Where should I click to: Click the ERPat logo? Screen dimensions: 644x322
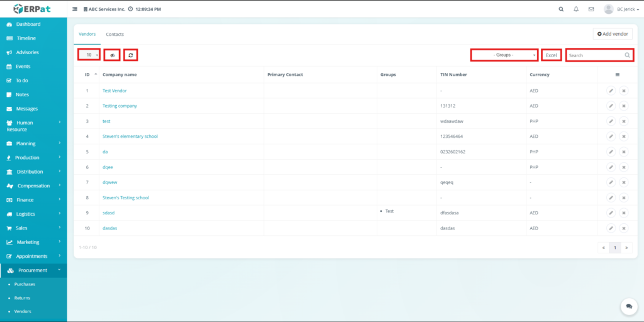coord(32,9)
